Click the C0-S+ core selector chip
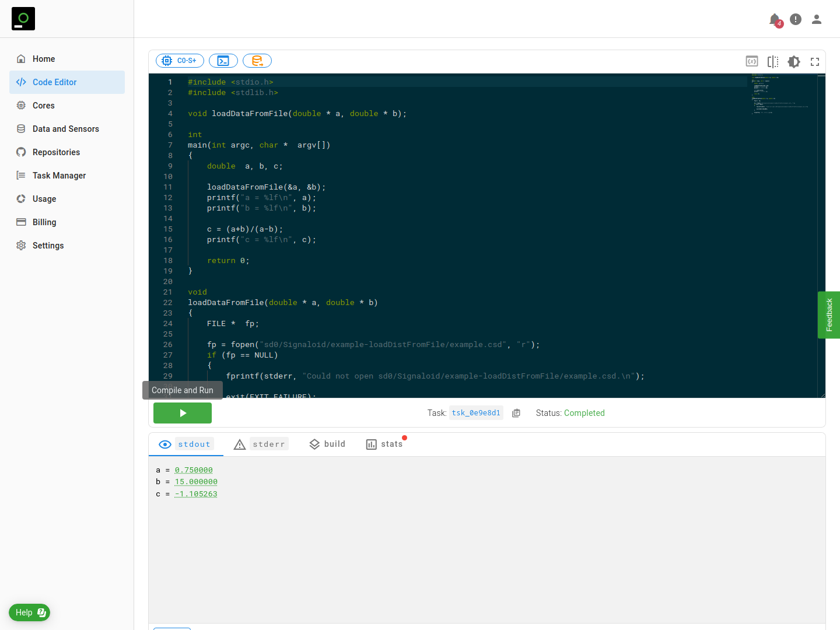 coord(180,61)
